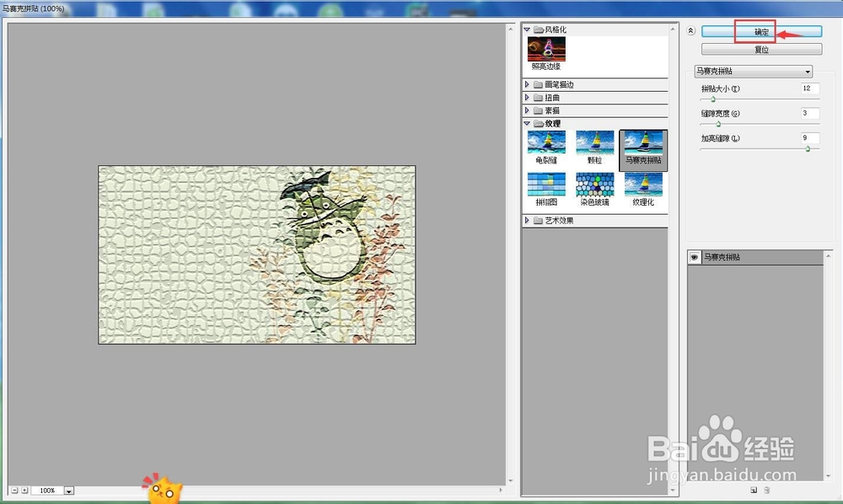Image resolution: width=843 pixels, height=504 pixels.
Task: Delete the effect layer with trash icon
Action: (x=766, y=490)
